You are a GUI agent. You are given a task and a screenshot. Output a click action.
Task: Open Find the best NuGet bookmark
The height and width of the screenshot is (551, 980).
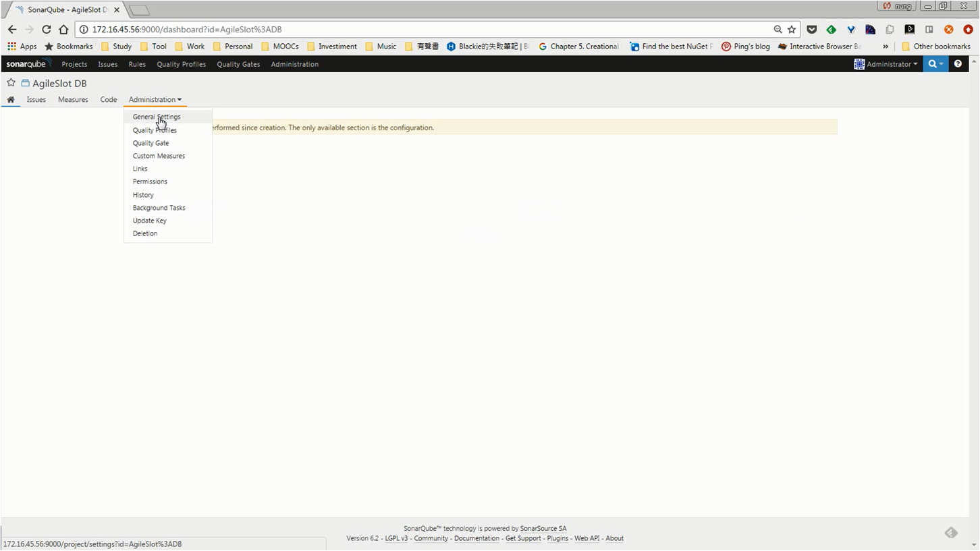[671, 47]
